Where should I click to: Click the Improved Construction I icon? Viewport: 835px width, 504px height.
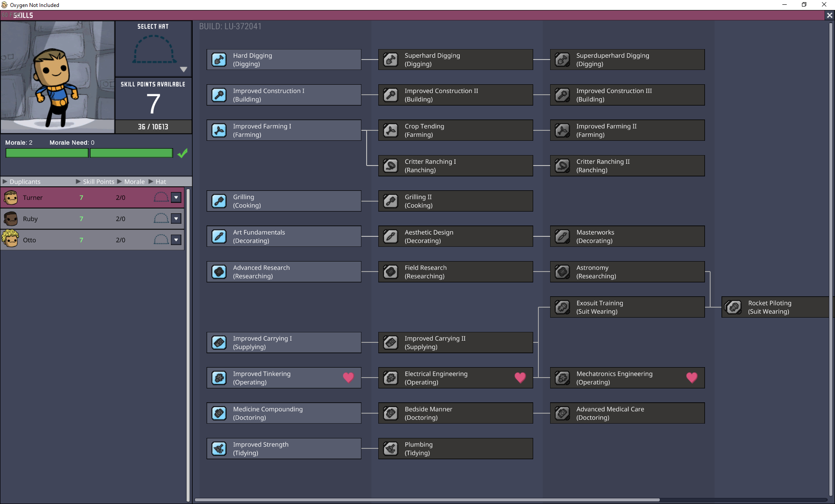click(x=219, y=95)
